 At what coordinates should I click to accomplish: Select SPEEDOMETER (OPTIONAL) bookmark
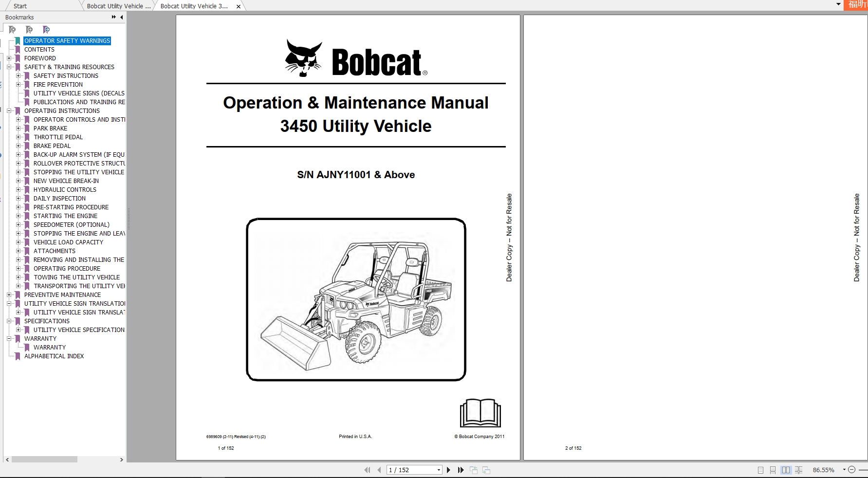click(x=72, y=225)
